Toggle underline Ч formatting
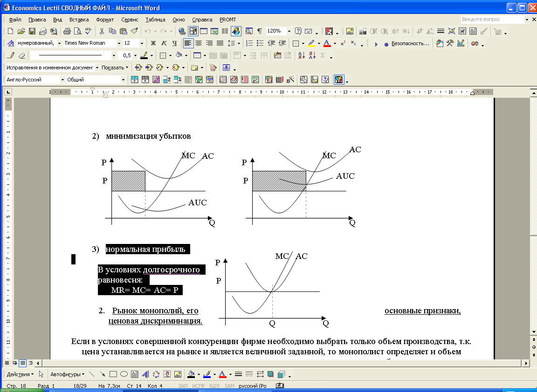Screen dimensions: 537x392 [x=175, y=43]
